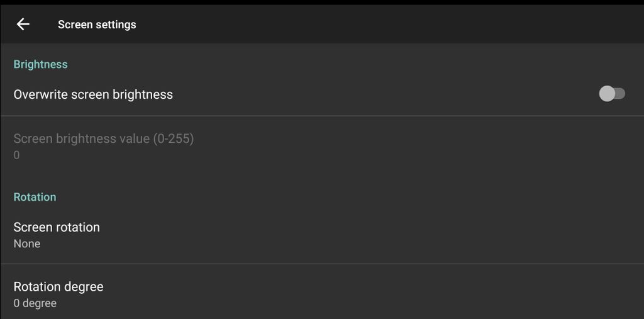Open Screen brightness value (0-255) setting
This screenshot has height=319, width=644.
322,147
